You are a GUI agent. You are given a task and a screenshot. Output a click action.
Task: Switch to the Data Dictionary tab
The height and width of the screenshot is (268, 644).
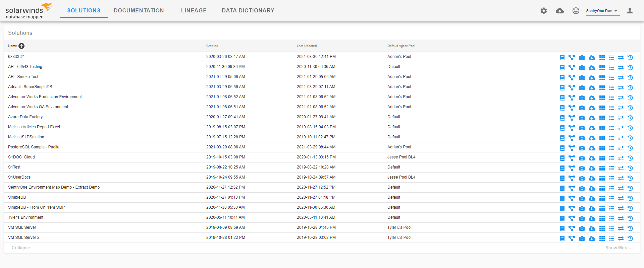click(248, 10)
